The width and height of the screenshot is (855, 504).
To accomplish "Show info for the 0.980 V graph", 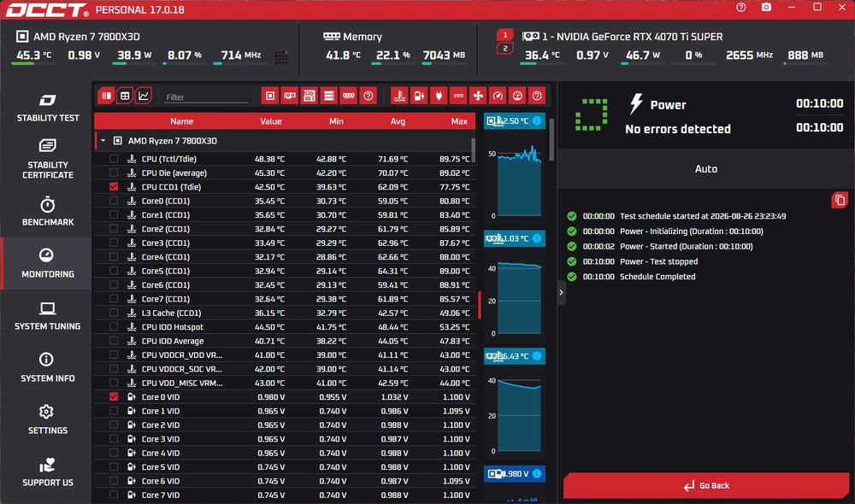I will pos(537,473).
